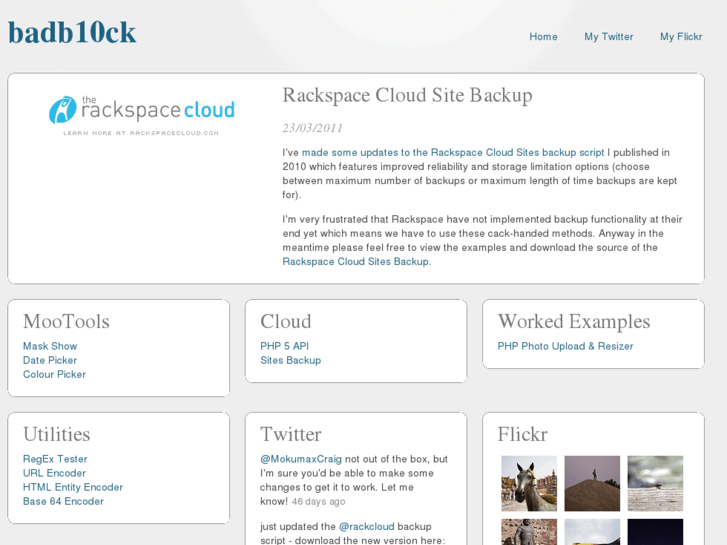Open the Rackspace Cloud Site Backup heading
The image size is (727, 545).
[408, 95]
